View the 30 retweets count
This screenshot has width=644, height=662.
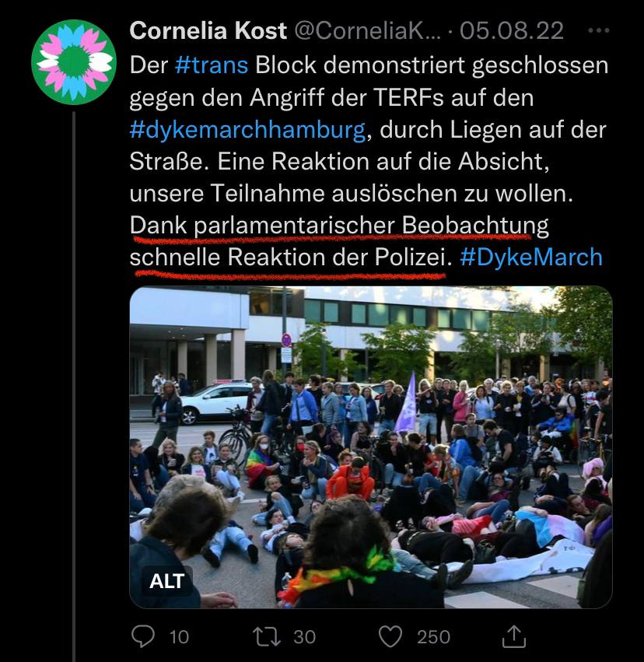pyautogui.click(x=304, y=636)
